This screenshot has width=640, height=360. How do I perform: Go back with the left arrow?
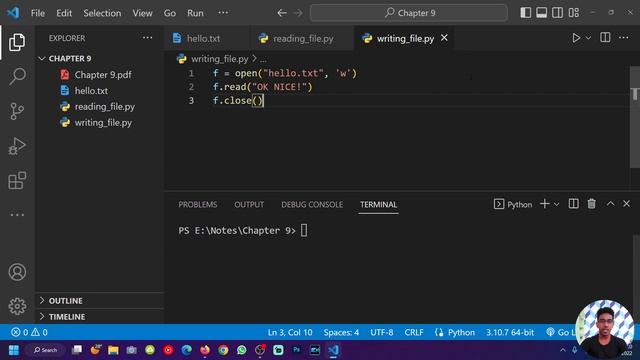282,13
